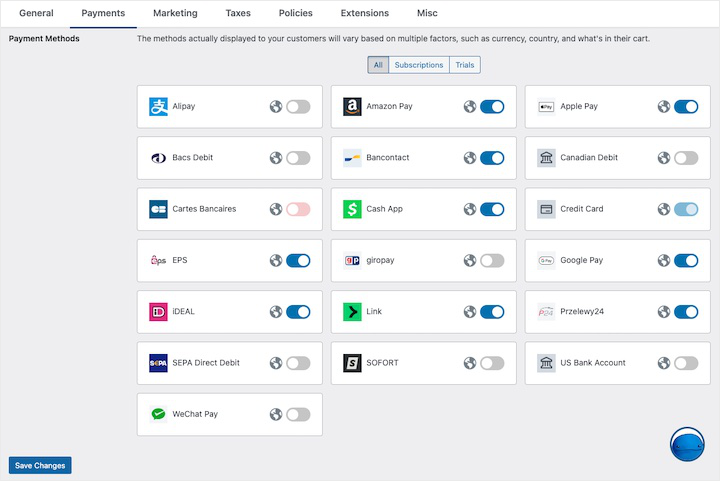Click the Link green arrow logo icon
Screen dimensions: 720x481
[x=352, y=312]
